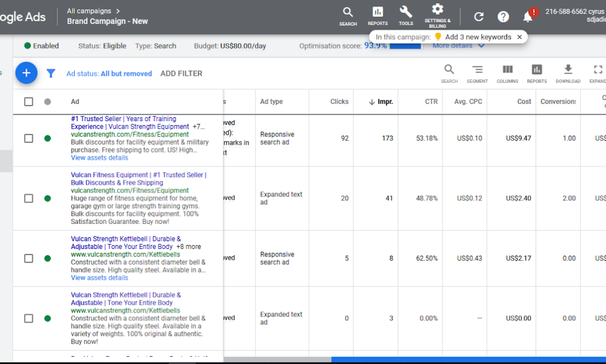Click the blue plus button to create ad
This screenshot has height=364, width=606.
(x=27, y=73)
